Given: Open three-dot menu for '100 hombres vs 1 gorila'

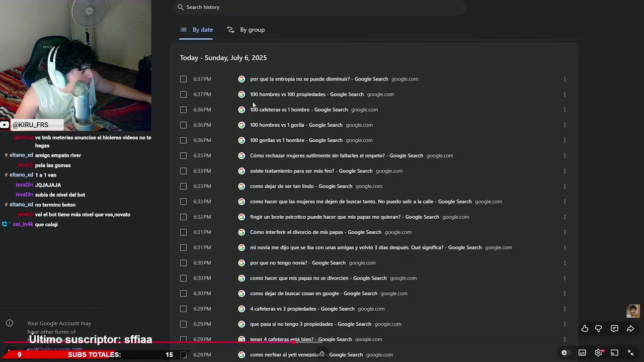Looking at the screenshot, I should click(x=565, y=125).
